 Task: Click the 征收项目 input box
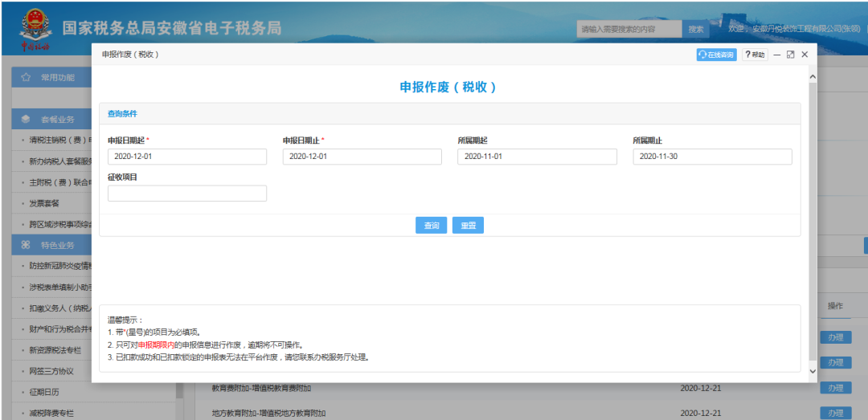186,194
